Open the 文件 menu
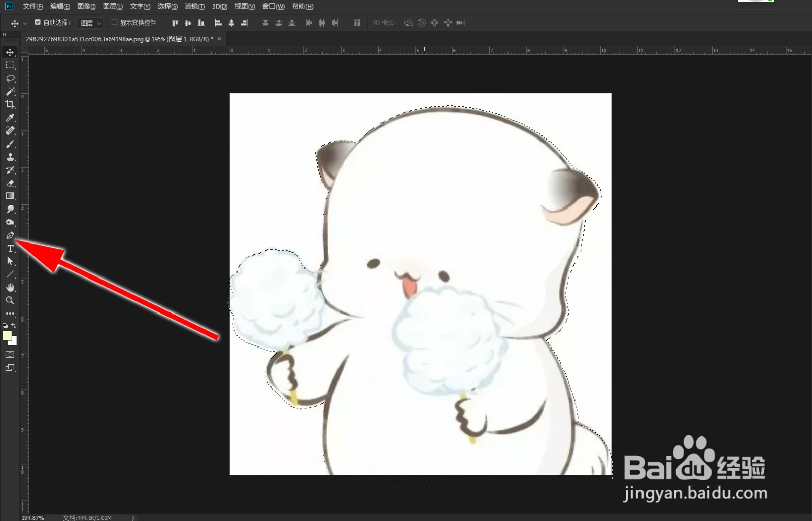This screenshot has width=812, height=521. point(32,6)
